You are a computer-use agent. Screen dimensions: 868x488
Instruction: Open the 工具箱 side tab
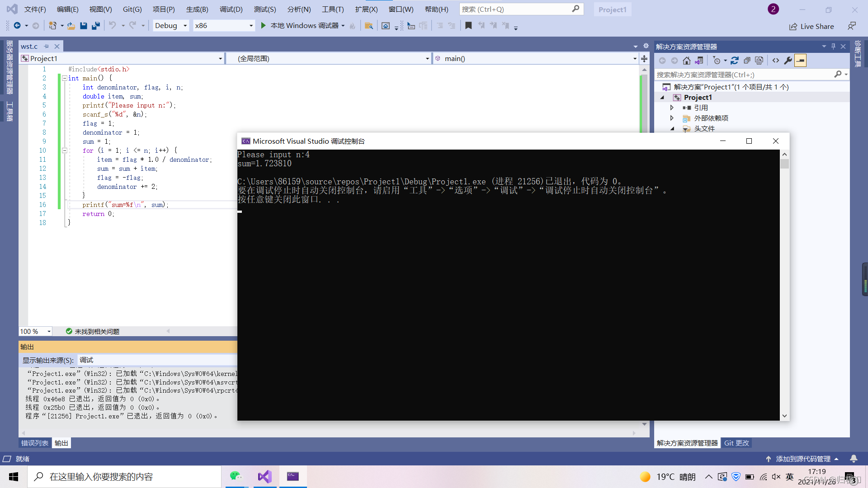[x=9, y=111]
